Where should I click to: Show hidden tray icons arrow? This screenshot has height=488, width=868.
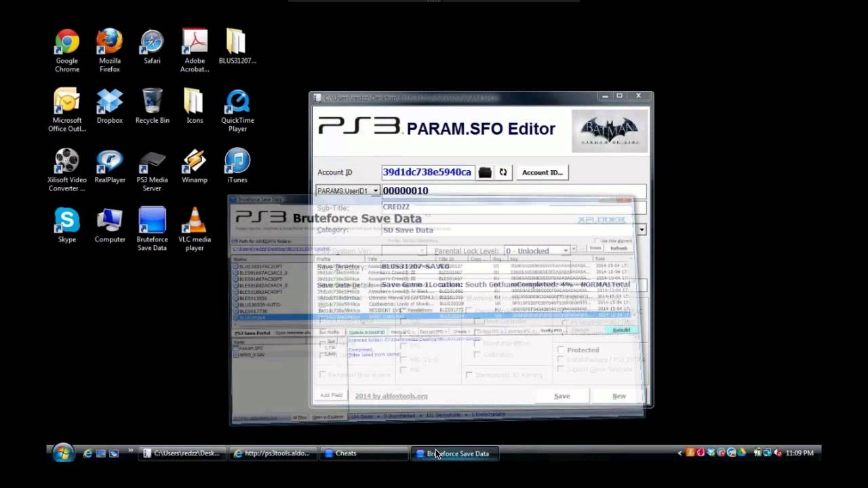680,453
